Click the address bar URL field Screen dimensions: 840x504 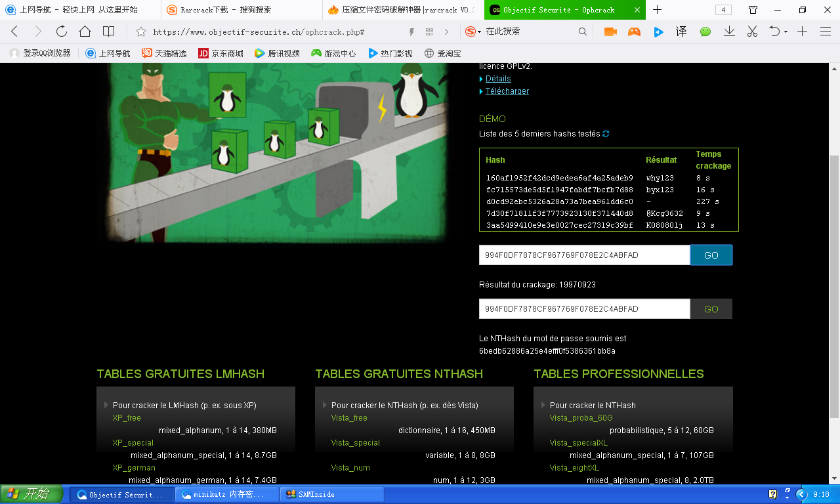tap(276, 31)
